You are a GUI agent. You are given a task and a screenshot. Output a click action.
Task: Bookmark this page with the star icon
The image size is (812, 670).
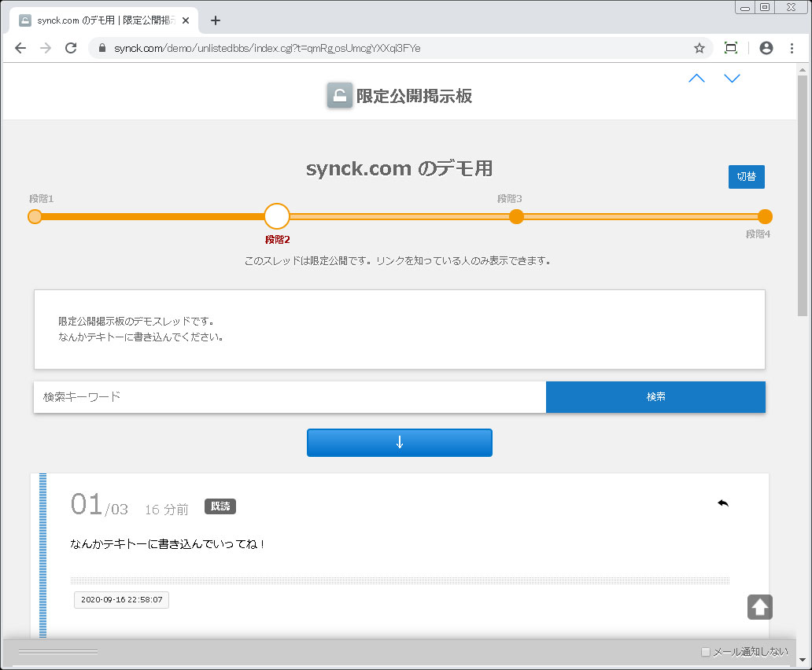click(x=699, y=48)
